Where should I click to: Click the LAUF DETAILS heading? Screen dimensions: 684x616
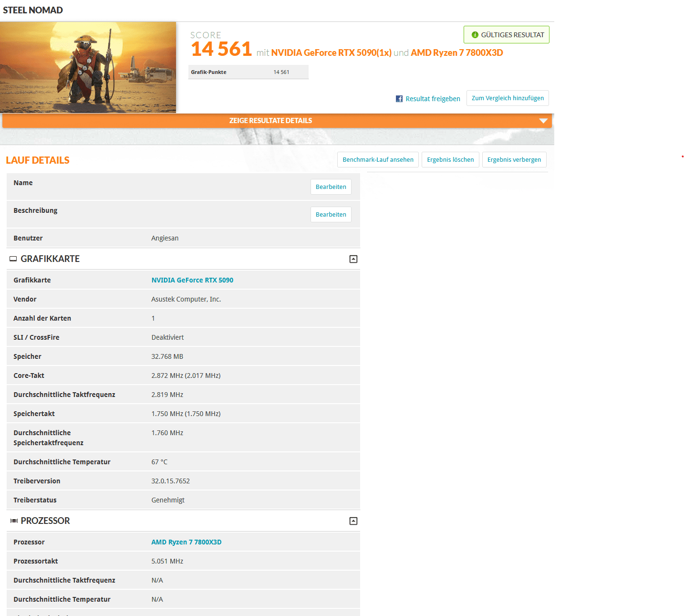point(38,160)
